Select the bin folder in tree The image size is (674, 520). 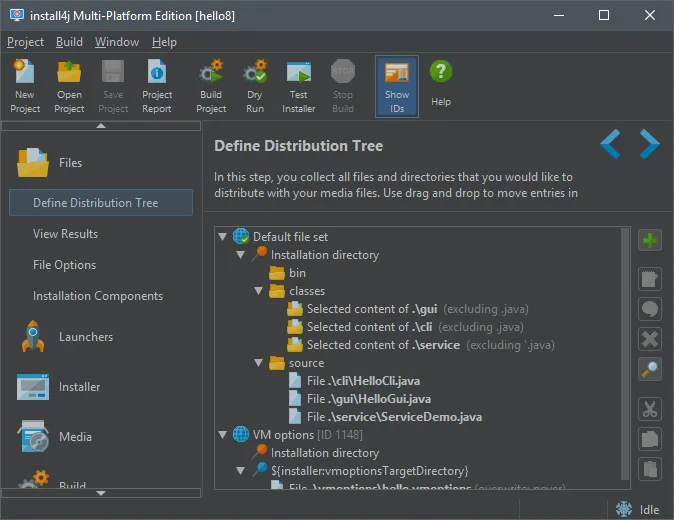coord(288,273)
